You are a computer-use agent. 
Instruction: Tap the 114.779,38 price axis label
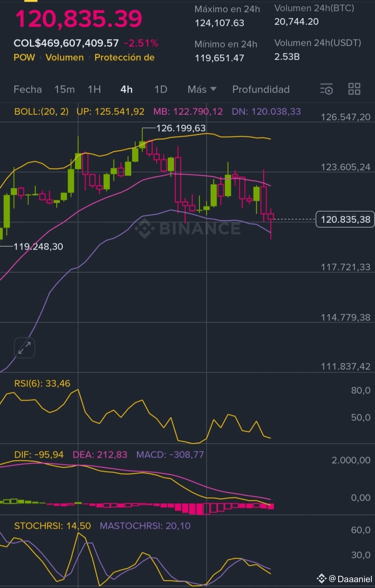(346, 317)
